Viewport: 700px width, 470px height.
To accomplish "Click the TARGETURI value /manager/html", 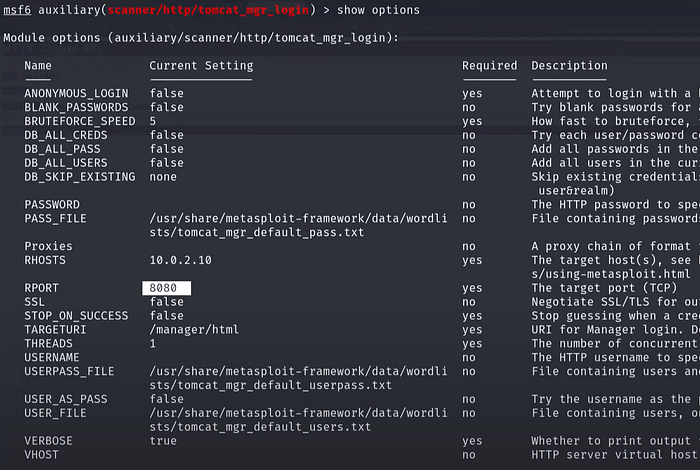I will point(194,329).
